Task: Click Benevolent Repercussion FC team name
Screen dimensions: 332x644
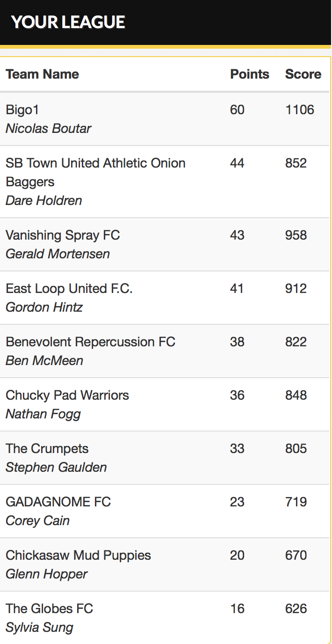Action: pyautogui.click(x=90, y=342)
